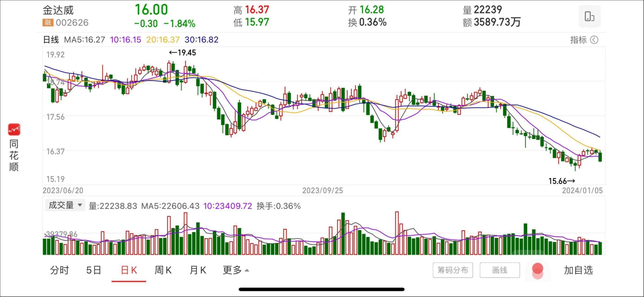
Task: Click the 融 margin badge icon
Action: [x=48, y=23]
